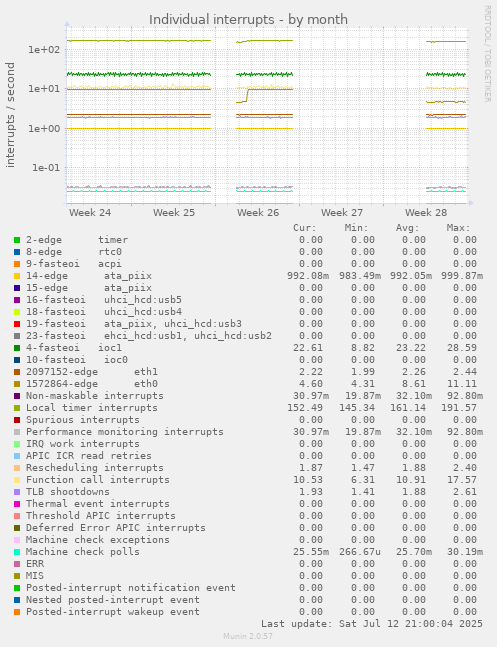
Task: Click the Machine check polls cyan swatch
Action: [17, 552]
